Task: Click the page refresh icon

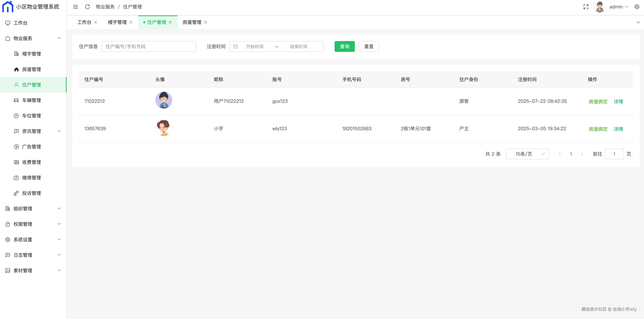Action: click(x=87, y=7)
